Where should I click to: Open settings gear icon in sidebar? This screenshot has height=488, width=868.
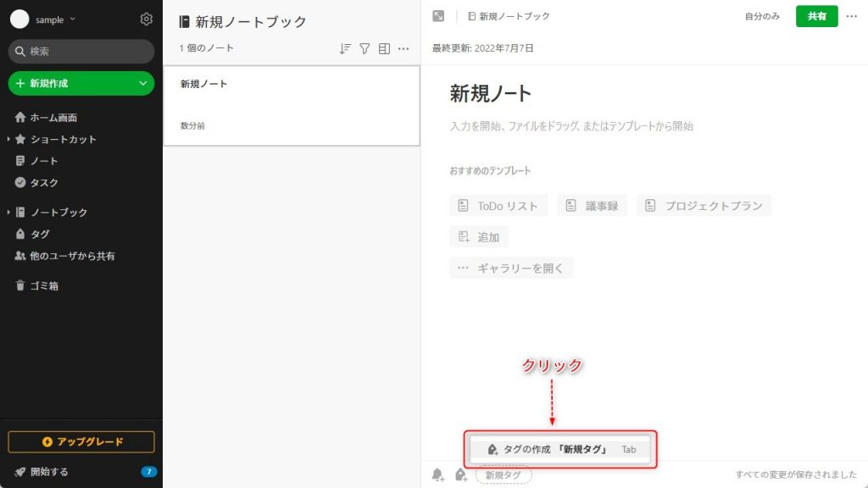pyautogui.click(x=146, y=19)
